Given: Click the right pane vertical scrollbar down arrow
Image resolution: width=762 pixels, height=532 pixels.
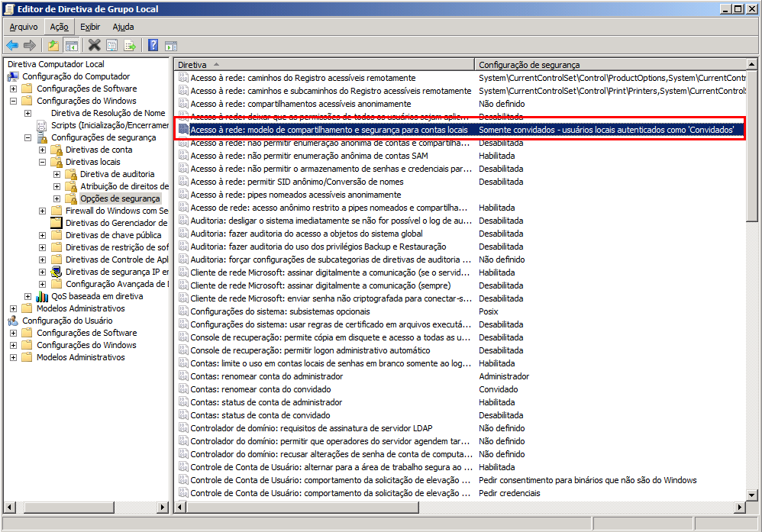Looking at the screenshot, I should 752,495.
